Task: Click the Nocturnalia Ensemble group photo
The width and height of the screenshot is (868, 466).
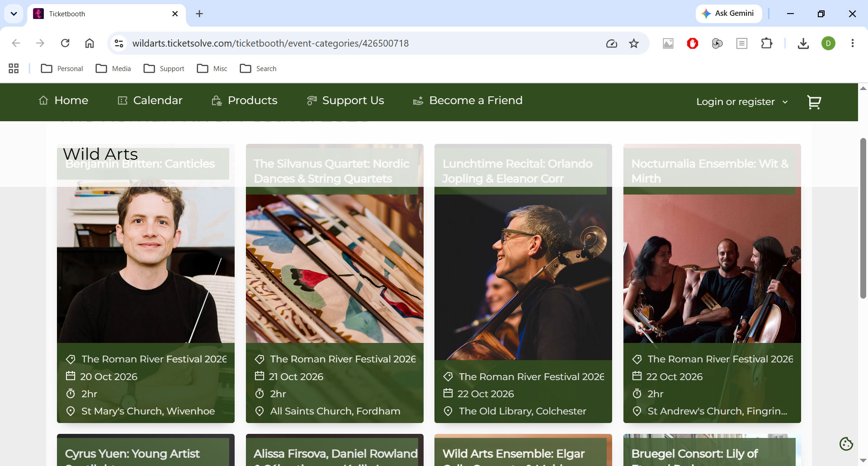Action: click(712, 268)
